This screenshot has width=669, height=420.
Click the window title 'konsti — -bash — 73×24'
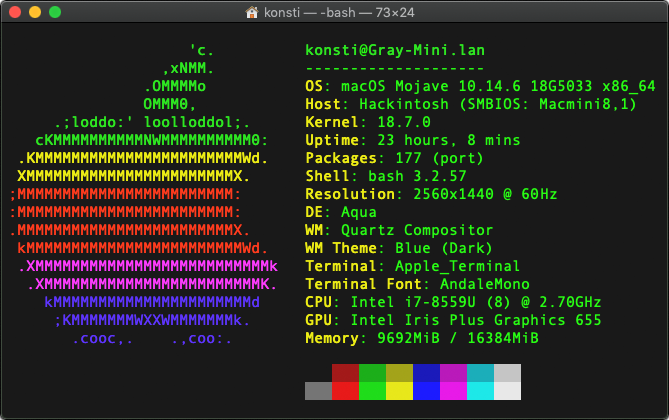[x=339, y=12]
